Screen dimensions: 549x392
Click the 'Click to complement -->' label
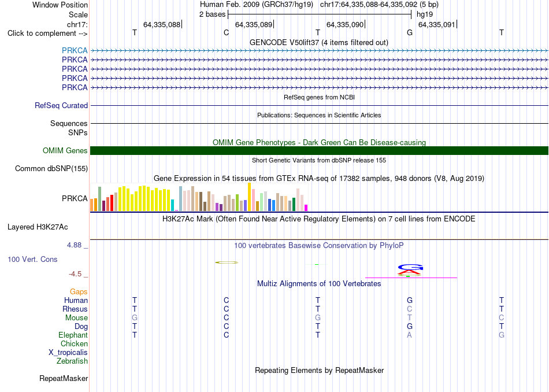pos(47,34)
